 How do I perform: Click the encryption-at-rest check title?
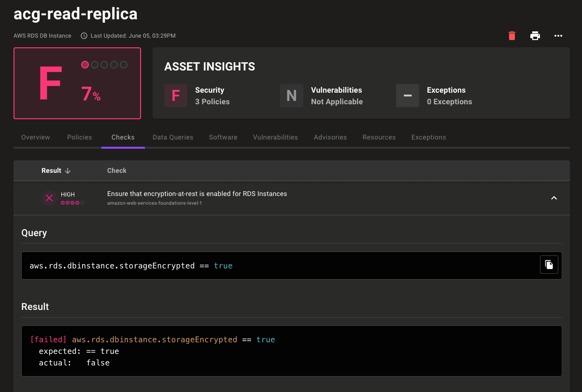[x=197, y=194]
